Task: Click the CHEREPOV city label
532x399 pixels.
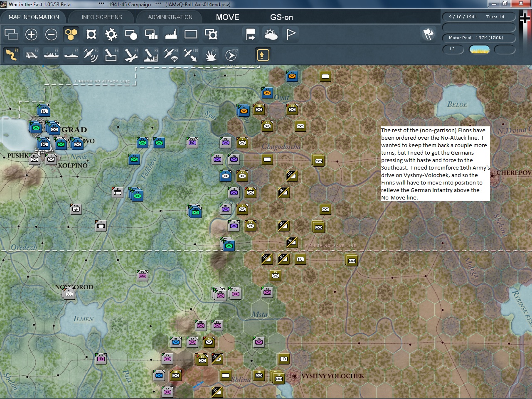Action: [514, 172]
